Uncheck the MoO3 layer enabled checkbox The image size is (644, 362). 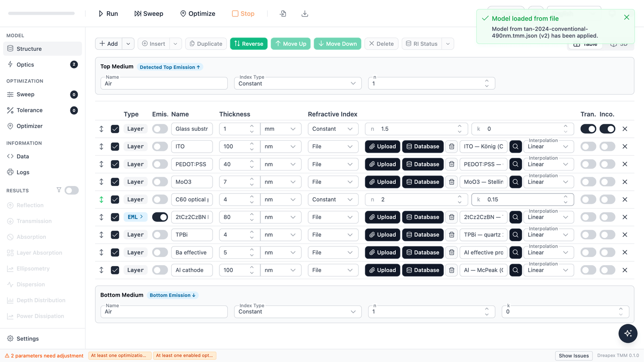pyautogui.click(x=115, y=182)
